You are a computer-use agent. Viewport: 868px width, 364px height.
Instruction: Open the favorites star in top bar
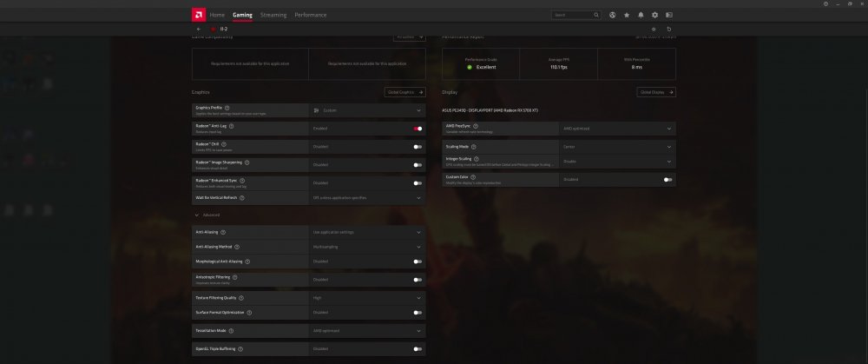627,15
